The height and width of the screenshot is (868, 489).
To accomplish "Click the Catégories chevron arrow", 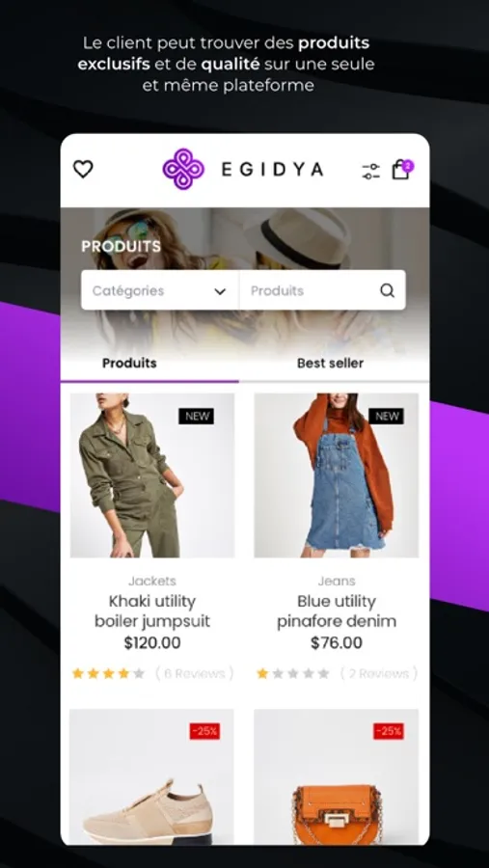I will click(x=221, y=291).
